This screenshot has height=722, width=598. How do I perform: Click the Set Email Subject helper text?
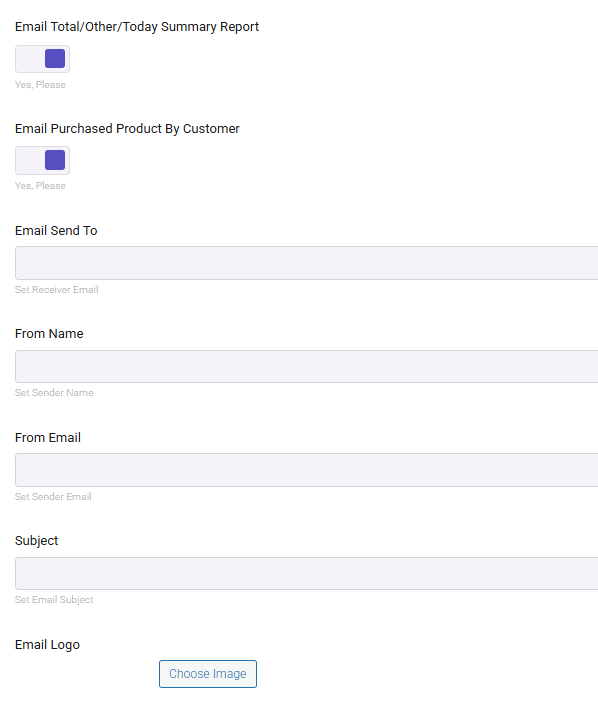tap(54, 600)
